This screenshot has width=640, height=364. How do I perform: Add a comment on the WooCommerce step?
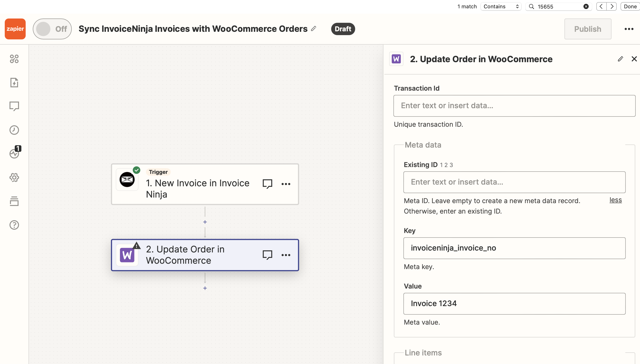coord(267,255)
